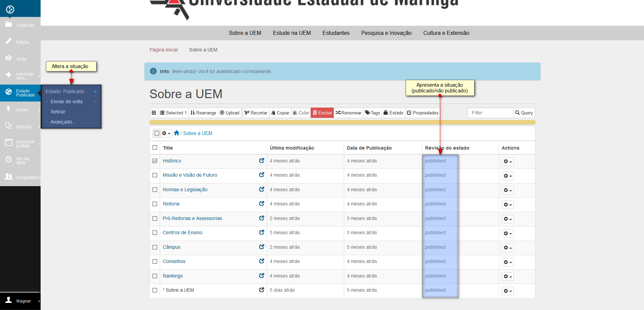Open the Conteúdo folder icon in sidebar
The width and height of the screenshot is (644, 310).
9,24
